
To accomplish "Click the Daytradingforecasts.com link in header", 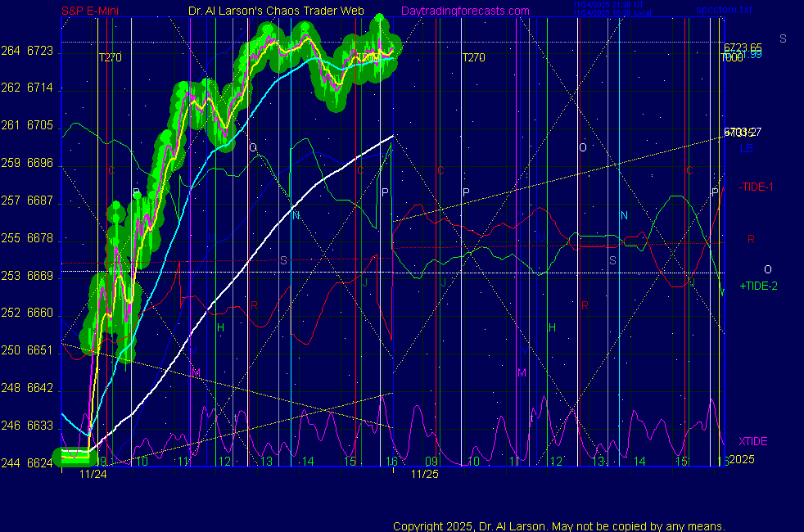I will 464,11.
